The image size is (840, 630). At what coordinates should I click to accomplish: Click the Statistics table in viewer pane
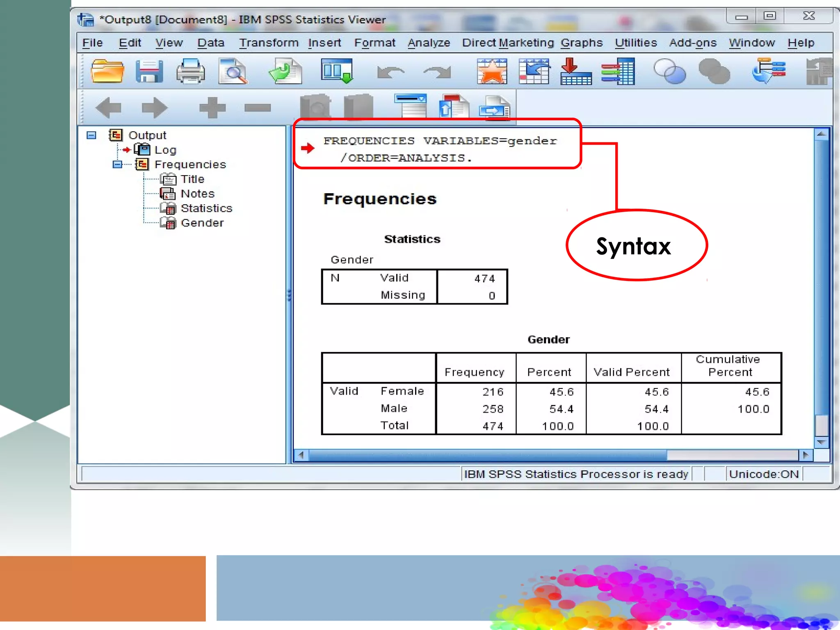[x=414, y=286]
